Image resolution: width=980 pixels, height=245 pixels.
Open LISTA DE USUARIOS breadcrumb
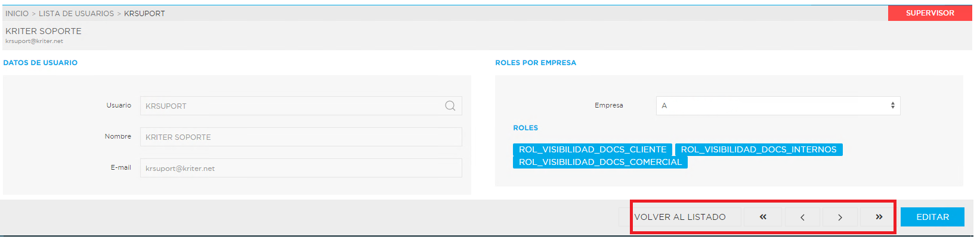76,13
